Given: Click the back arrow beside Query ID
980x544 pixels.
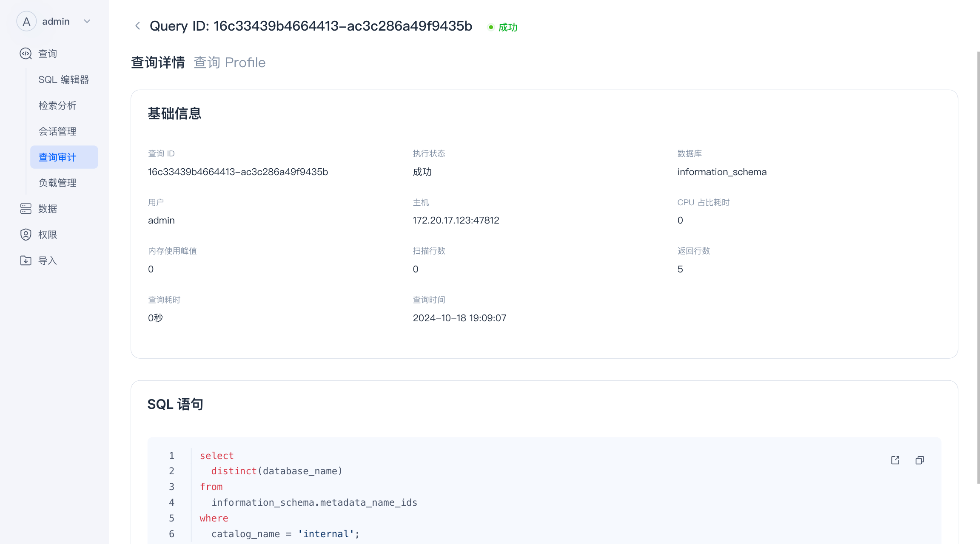Looking at the screenshot, I should point(137,26).
